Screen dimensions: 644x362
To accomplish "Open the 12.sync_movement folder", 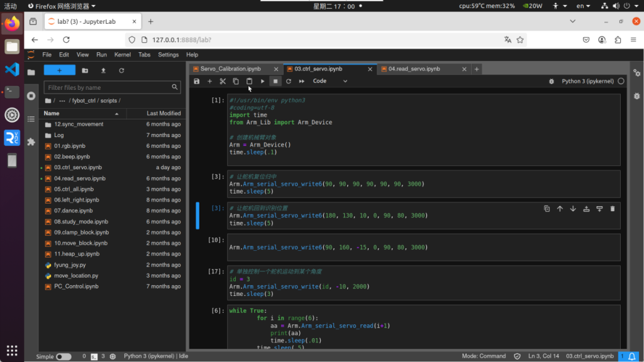I will [79, 124].
